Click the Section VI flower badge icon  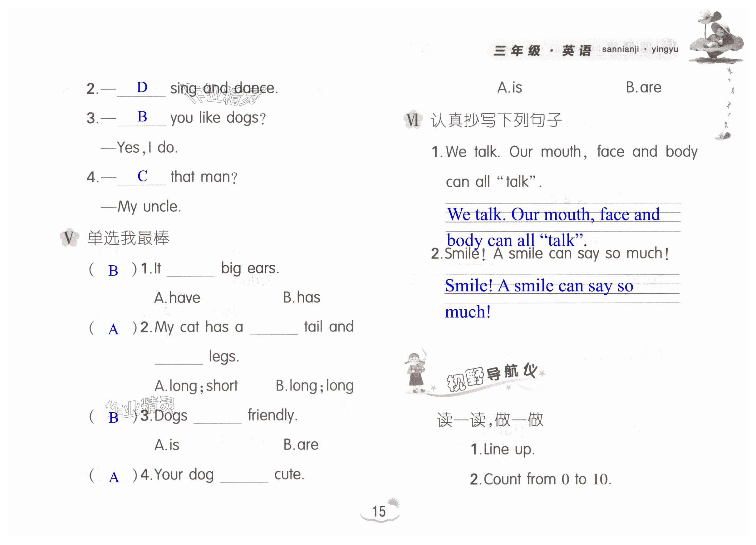(413, 120)
